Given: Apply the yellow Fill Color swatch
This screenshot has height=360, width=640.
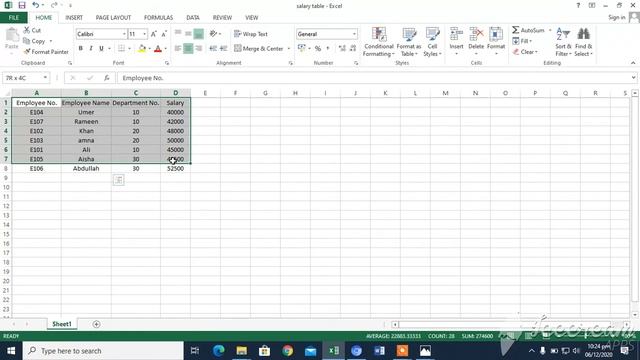Looking at the screenshot, I should (142, 49).
